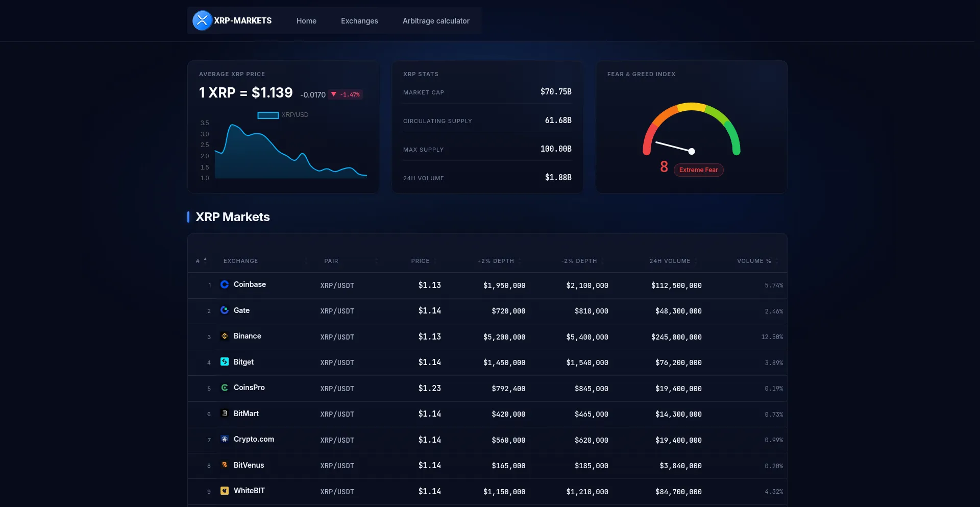Click BitMart's $14,300,000 volume cell
The width and height of the screenshot is (980, 507).
click(678, 414)
